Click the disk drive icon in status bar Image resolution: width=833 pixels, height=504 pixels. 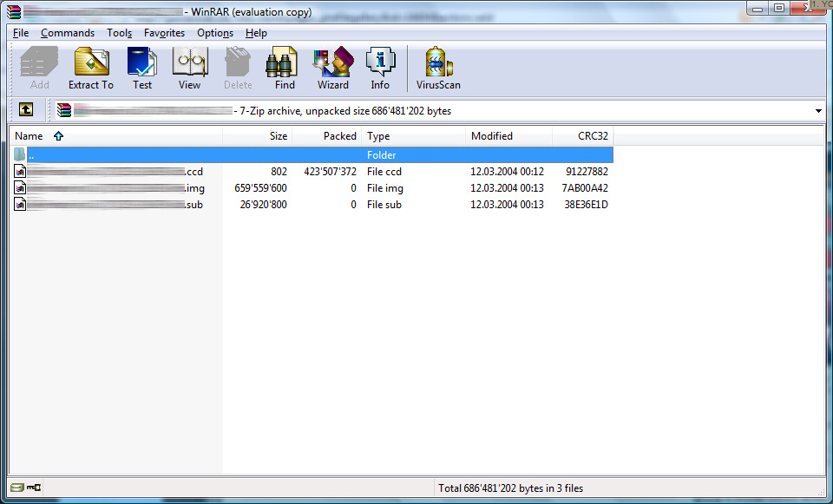point(17,487)
